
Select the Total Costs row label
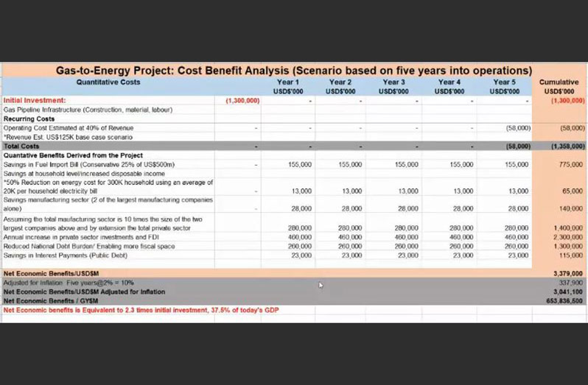[x=21, y=146]
